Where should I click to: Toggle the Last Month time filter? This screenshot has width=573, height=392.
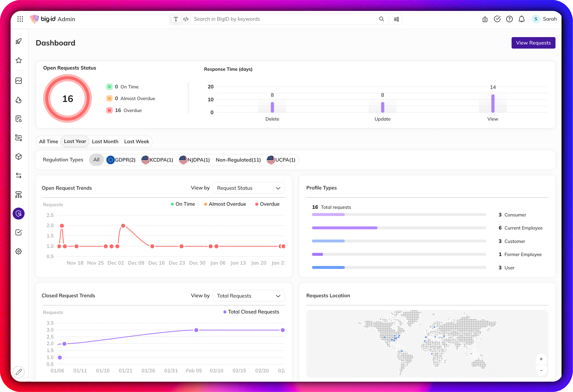(x=105, y=141)
